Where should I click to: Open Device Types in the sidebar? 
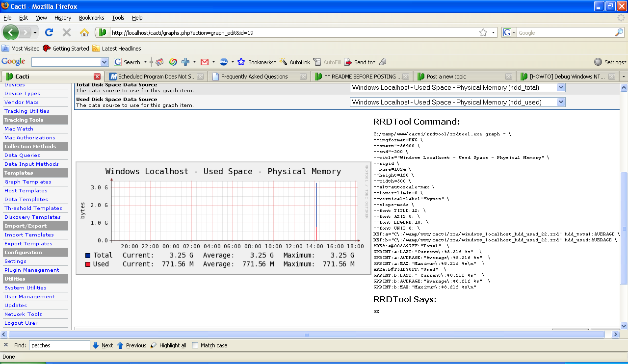click(22, 93)
